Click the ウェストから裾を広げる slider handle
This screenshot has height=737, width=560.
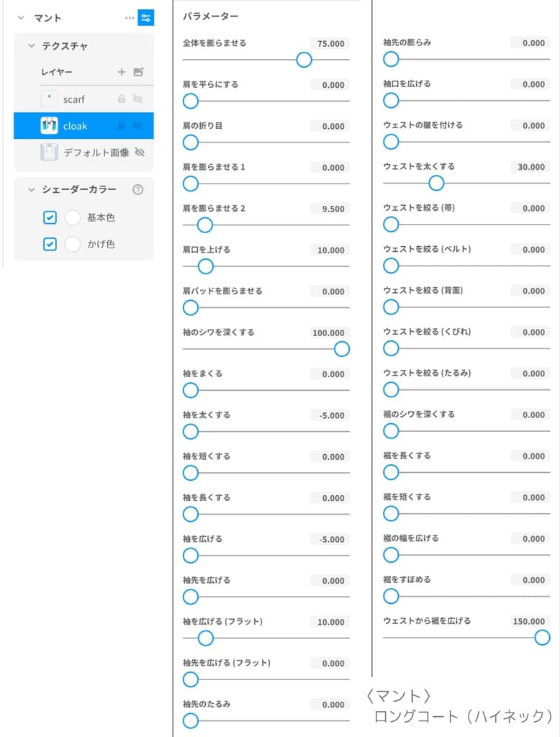542,638
